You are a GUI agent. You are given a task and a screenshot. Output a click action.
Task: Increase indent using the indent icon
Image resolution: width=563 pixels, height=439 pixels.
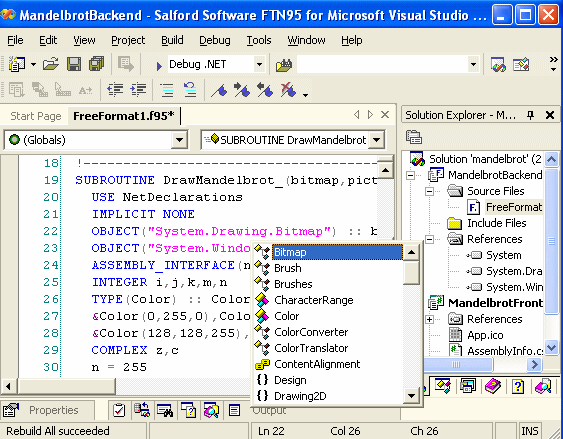click(138, 89)
